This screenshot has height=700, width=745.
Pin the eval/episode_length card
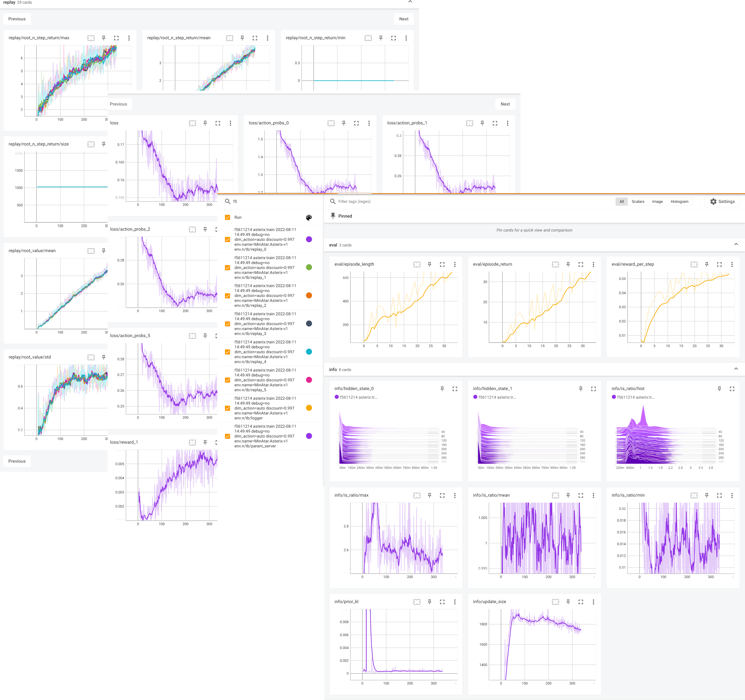pos(429,264)
